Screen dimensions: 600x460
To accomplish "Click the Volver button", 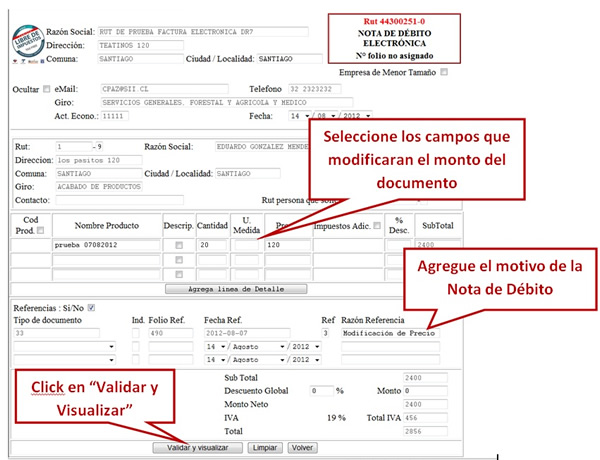I will 302,447.
